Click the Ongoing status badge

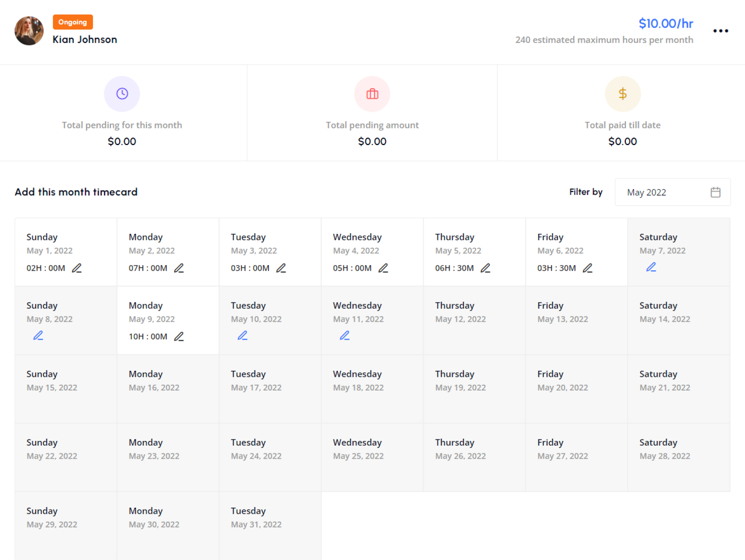coord(73,22)
